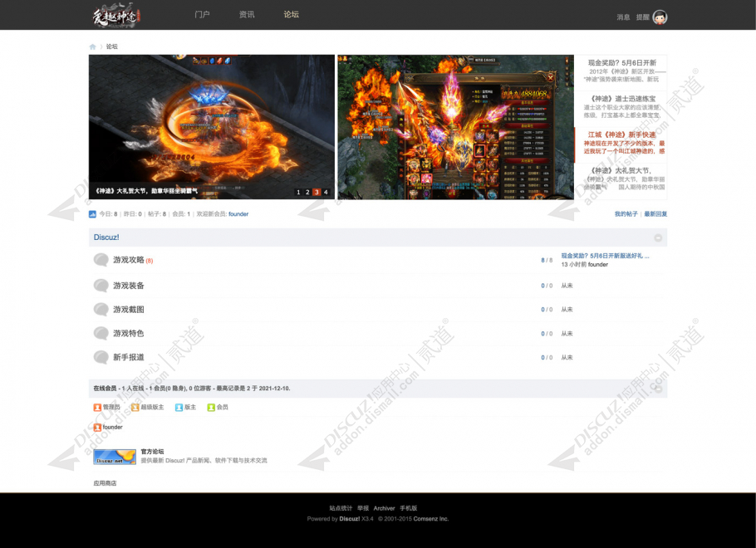
Task: Click founder in 游戏攻略 last post
Action: coord(598,265)
